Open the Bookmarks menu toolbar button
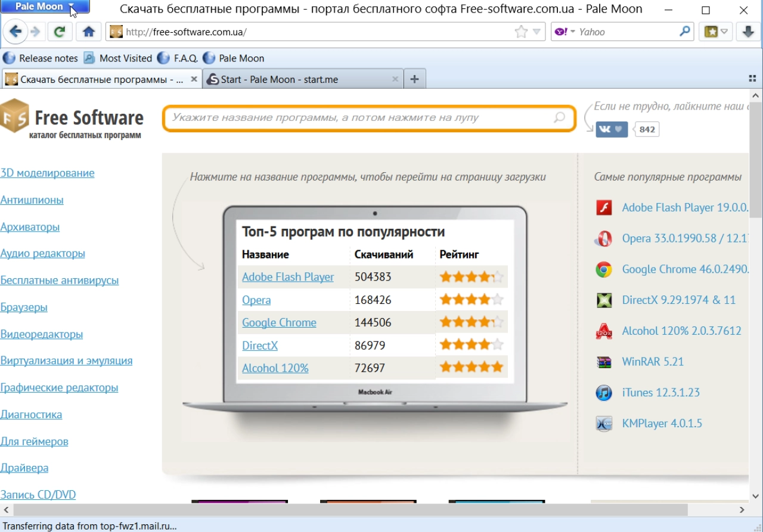 [x=715, y=32]
